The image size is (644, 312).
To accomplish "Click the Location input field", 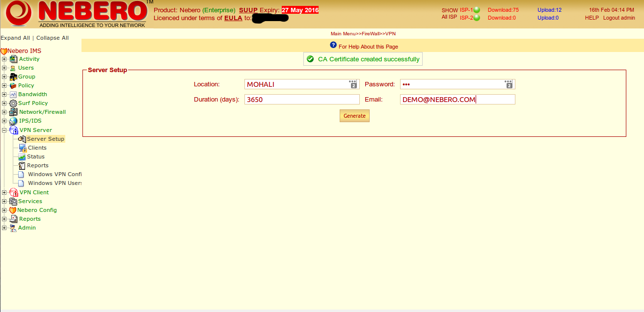I will [302, 84].
